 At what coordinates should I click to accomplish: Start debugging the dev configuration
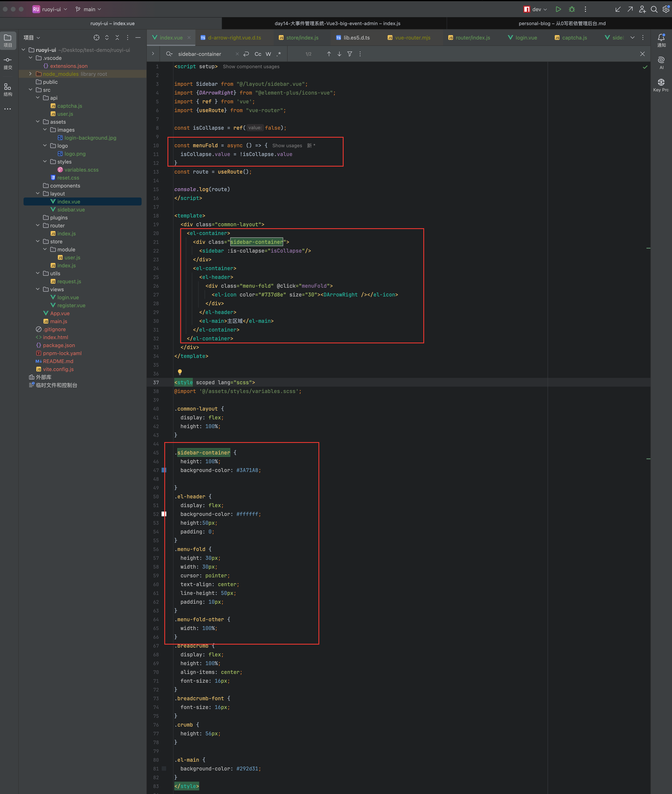(572, 9)
